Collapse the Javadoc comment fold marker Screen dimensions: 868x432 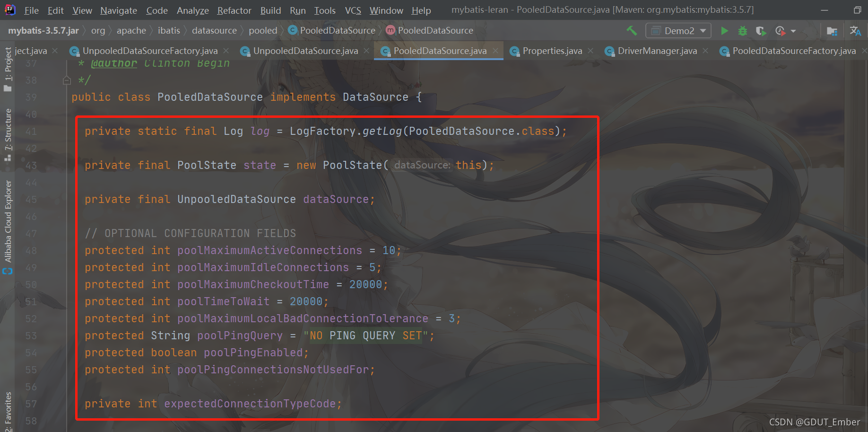tap(67, 80)
